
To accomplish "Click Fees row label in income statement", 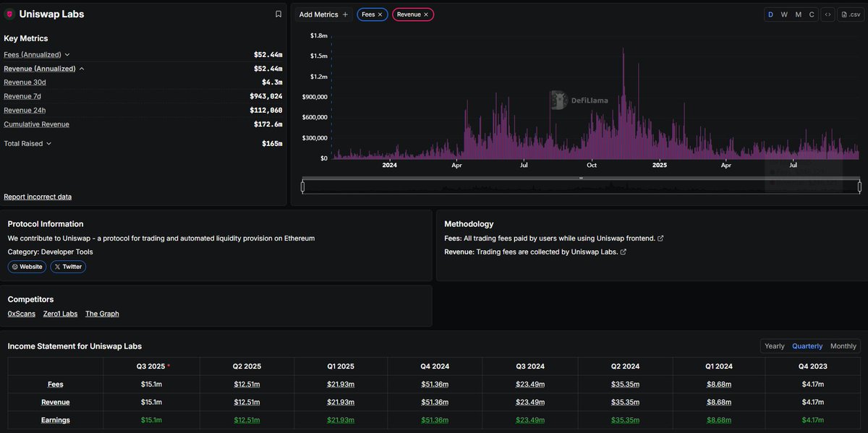I will pos(55,385).
